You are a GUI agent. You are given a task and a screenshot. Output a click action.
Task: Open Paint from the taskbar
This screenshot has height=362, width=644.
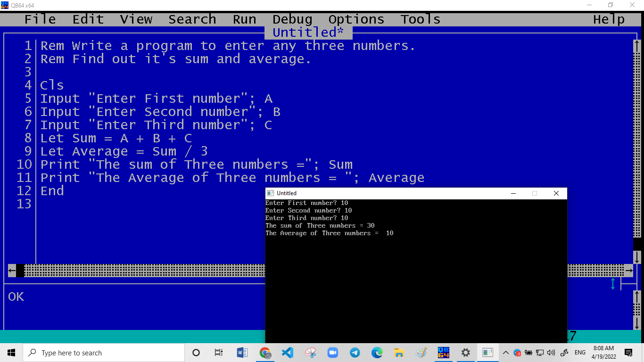tap(421, 353)
